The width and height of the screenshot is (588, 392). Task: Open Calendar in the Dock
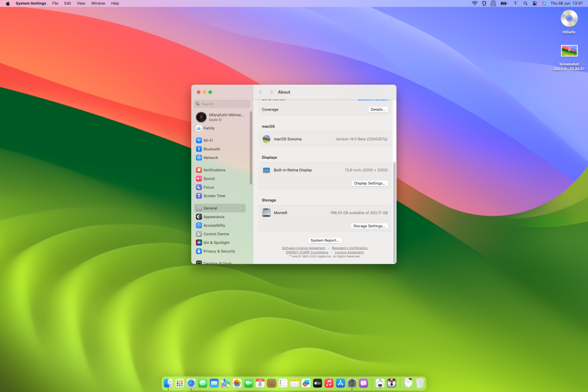tap(260, 383)
